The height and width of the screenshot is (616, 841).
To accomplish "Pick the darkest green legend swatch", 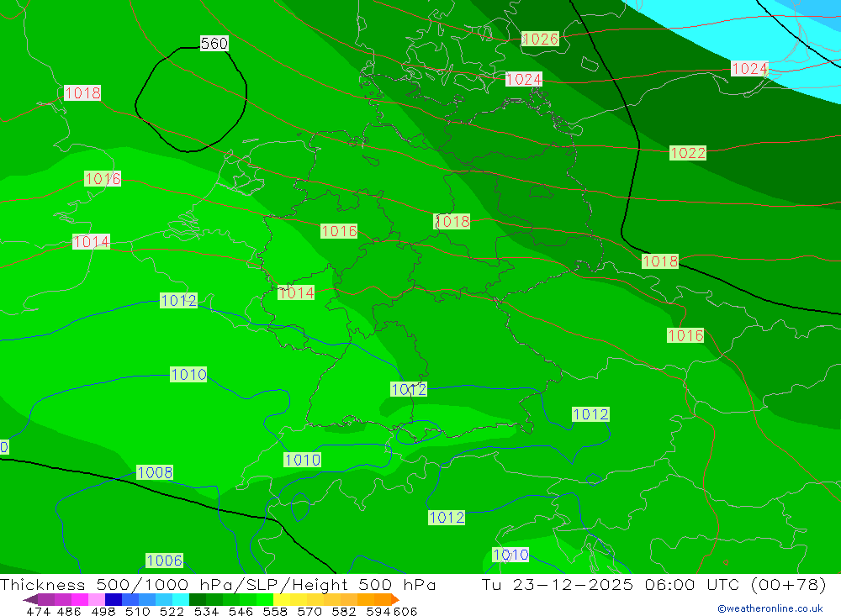I will (198, 599).
